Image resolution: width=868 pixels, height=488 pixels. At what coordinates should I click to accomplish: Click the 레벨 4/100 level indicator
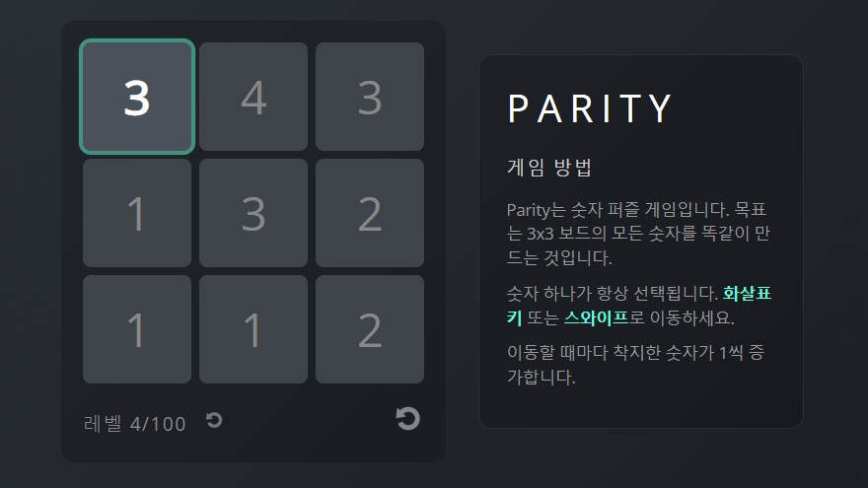point(135,424)
